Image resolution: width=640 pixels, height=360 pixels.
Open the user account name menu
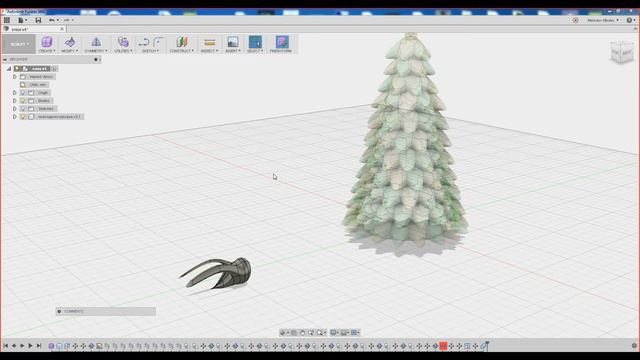pos(603,20)
